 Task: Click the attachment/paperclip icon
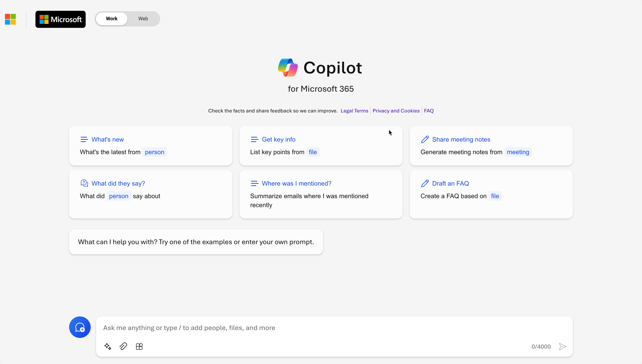point(123,346)
